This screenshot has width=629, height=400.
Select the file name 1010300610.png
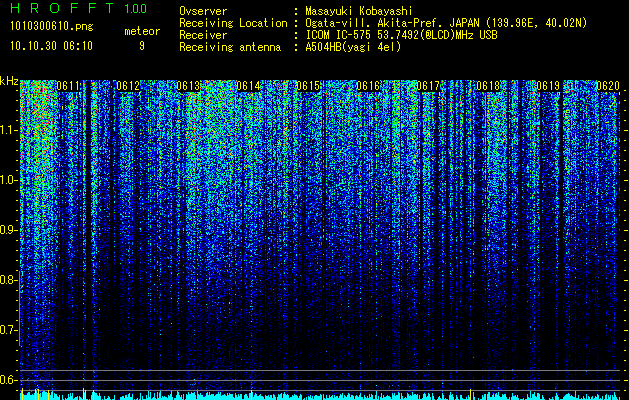click(52, 27)
